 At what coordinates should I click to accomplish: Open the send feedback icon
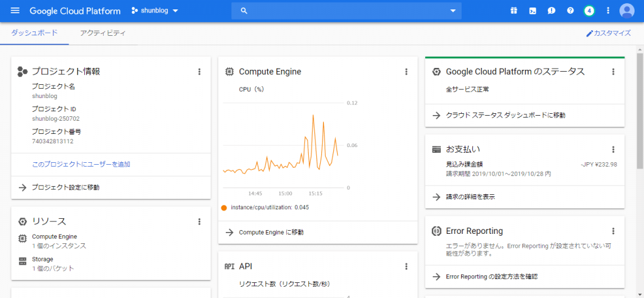click(x=551, y=11)
